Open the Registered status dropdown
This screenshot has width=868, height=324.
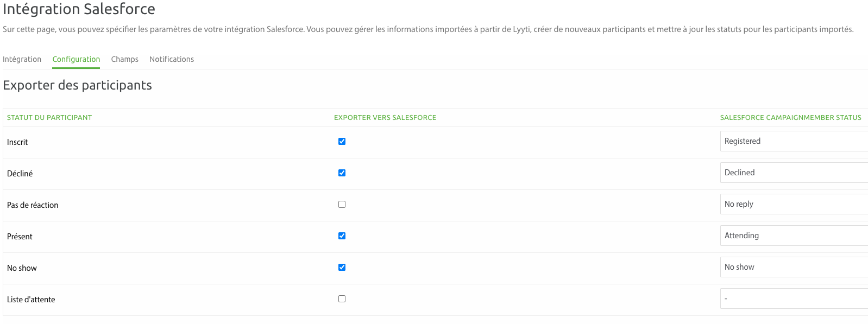(793, 141)
